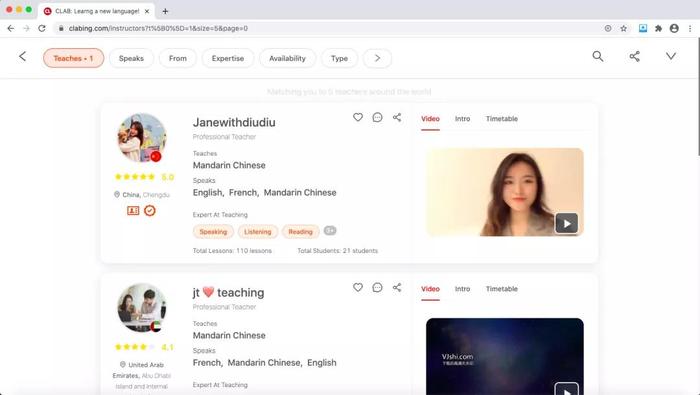This screenshot has height=395, width=700.
Task: Click jt teaching's 4.1 star rating
Action: tap(144, 347)
